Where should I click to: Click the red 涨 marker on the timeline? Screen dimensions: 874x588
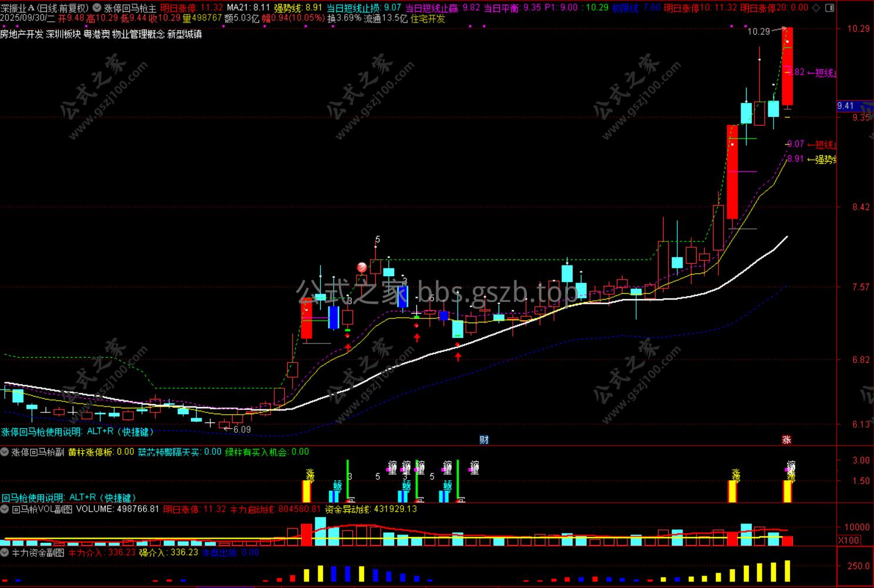pos(786,440)
